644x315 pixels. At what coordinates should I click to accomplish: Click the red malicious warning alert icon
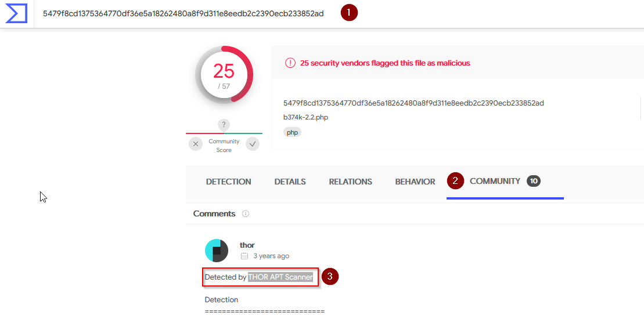point(290,63)
